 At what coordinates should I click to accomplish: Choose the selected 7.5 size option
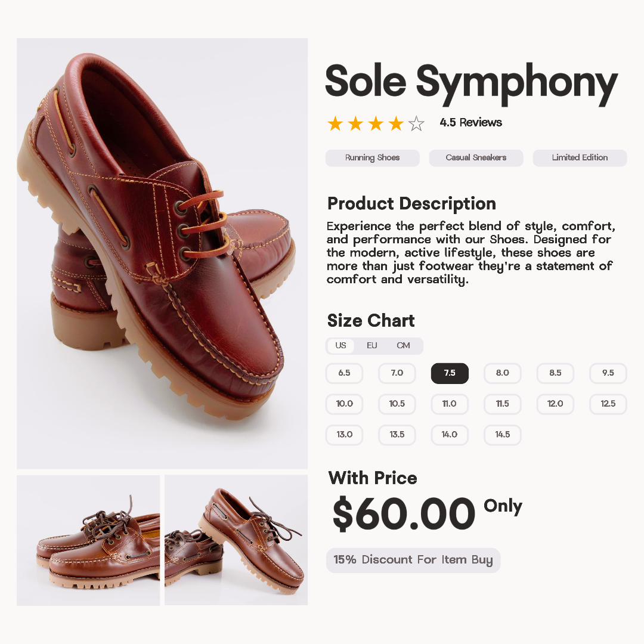(x=450, y=373)
